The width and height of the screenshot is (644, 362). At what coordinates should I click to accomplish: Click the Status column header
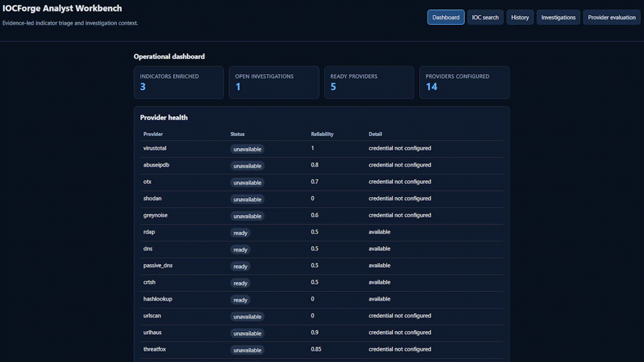(237, 134)
